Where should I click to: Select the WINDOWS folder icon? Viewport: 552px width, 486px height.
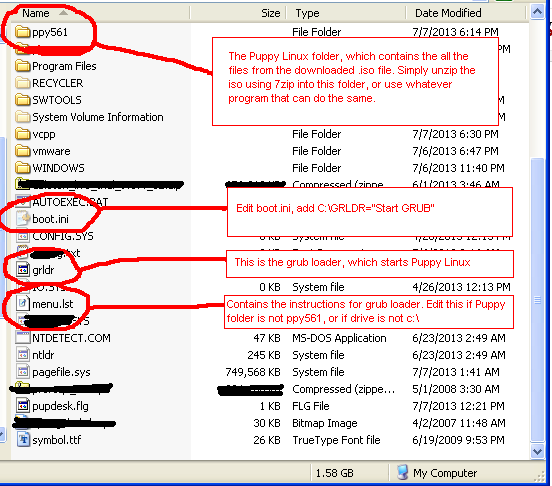(x=23, y=168)
